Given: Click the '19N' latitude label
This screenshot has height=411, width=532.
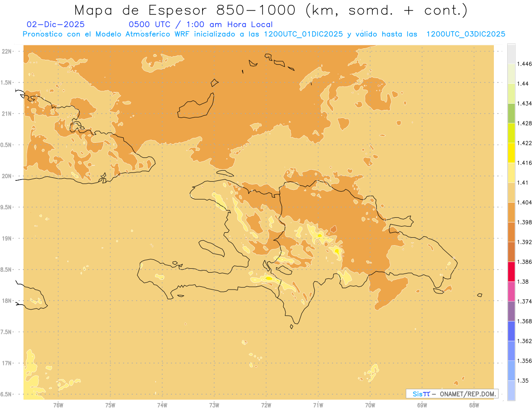Looking at the screenshot, I should [7, 239].
